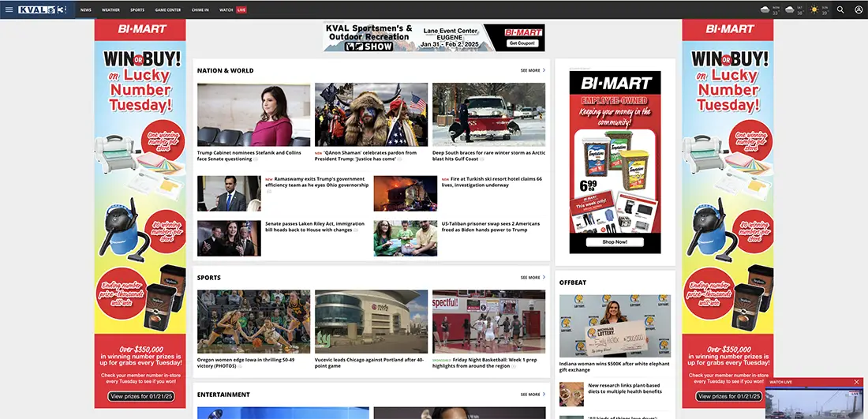Screen dimensions: 868x419
Task: Click Bi-Mart logo atop left ad
Action: 140,28
